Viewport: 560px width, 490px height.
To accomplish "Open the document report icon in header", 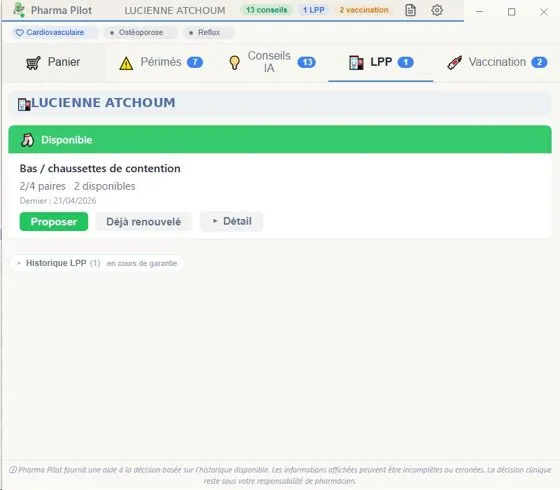I will (x=410, y=10).
